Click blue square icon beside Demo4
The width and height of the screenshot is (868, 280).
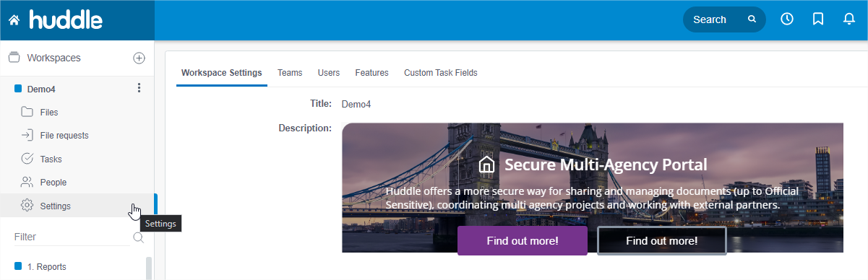pos(18,89)
